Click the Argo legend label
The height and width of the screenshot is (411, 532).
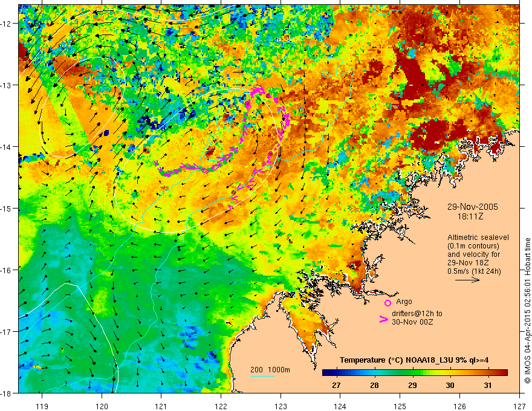(404, 302)
